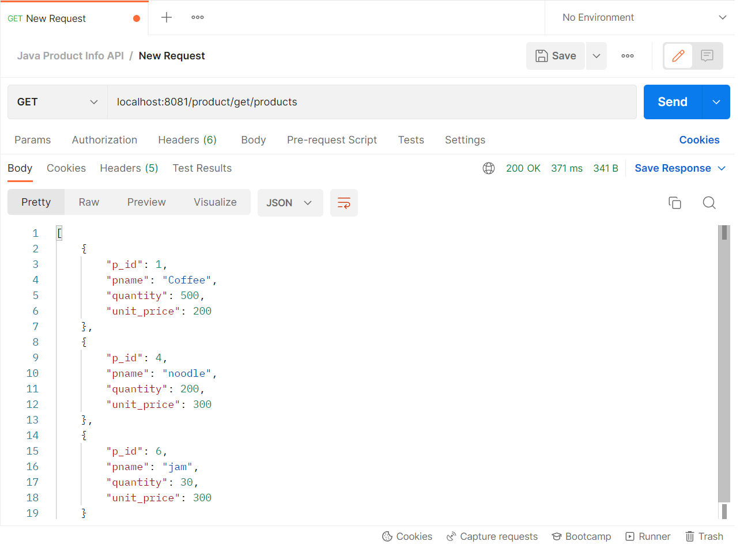Toggle line wrapping in the response viewer
Image resolution: width=740 pixels, height=560 pixels.
[343, 203]
